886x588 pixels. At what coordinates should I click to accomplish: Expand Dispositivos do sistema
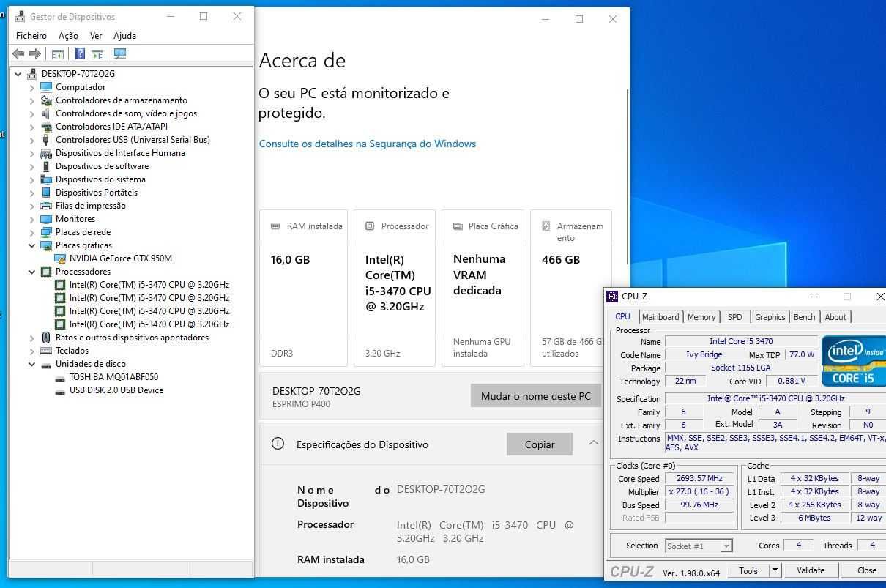point(31,179)
